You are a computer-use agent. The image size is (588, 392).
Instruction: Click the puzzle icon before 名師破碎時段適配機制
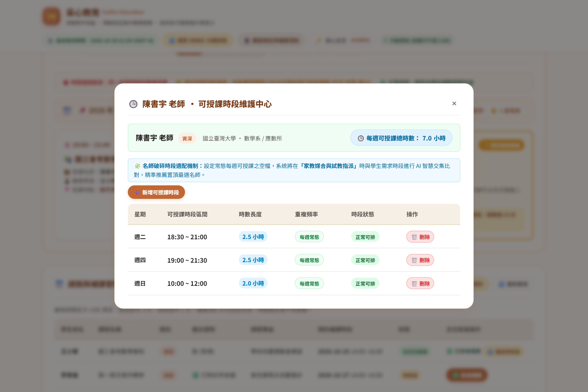coord(137,166)
